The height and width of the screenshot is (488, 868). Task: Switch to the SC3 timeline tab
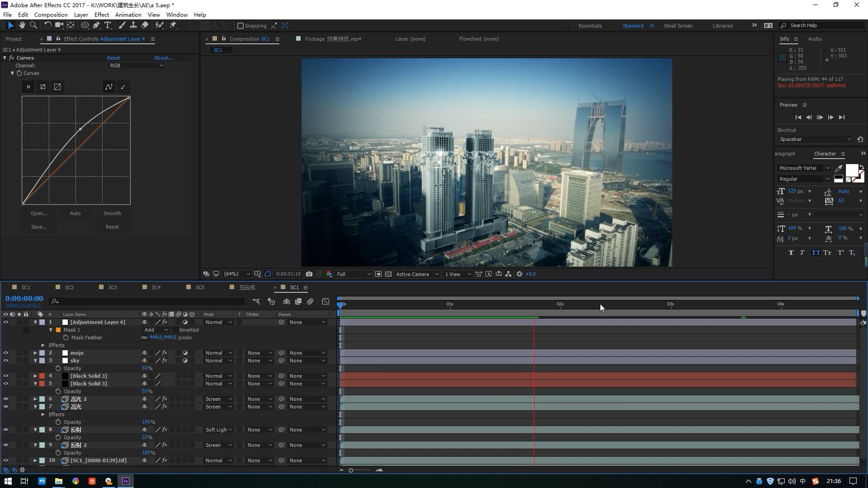coord(112,287)
